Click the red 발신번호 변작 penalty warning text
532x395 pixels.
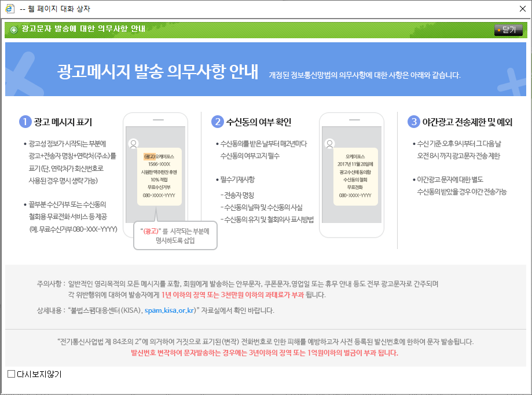(265, 353)
